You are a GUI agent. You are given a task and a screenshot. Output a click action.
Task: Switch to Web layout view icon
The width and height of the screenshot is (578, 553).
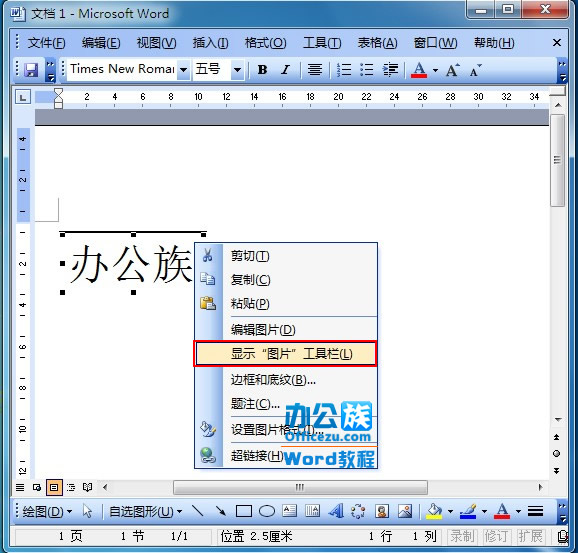coord(37,487)
